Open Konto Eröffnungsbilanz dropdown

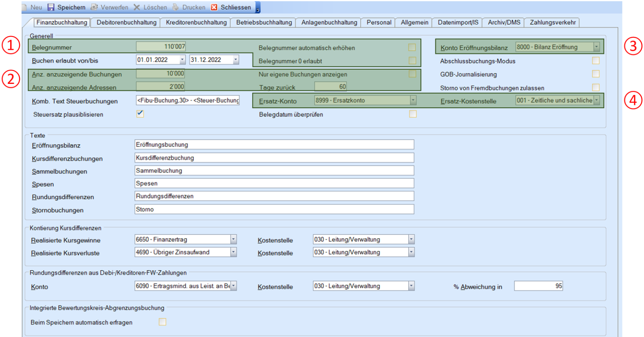(x=596, y=47)
